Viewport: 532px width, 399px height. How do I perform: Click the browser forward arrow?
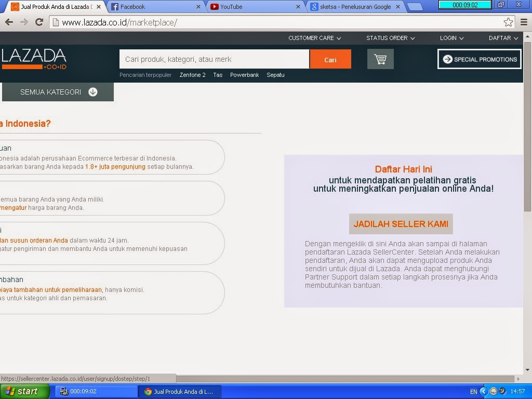click(x=24, y=22)
